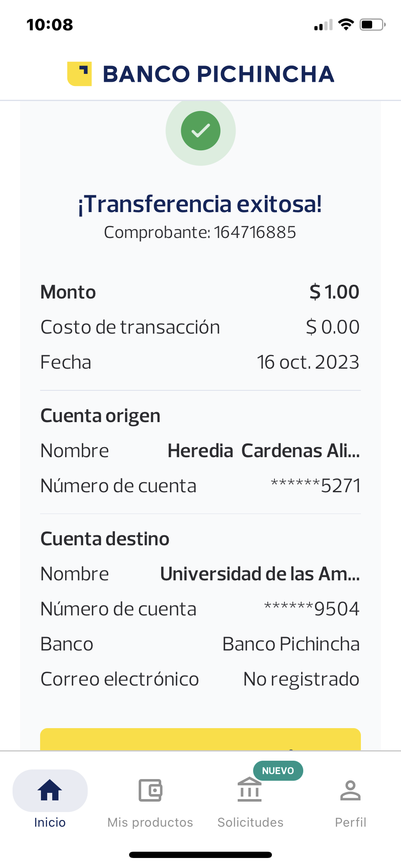Tap the Comprobante number 164716885
Image resolution: width=401 pixels, height=868 pixels.
pos(255,233)
